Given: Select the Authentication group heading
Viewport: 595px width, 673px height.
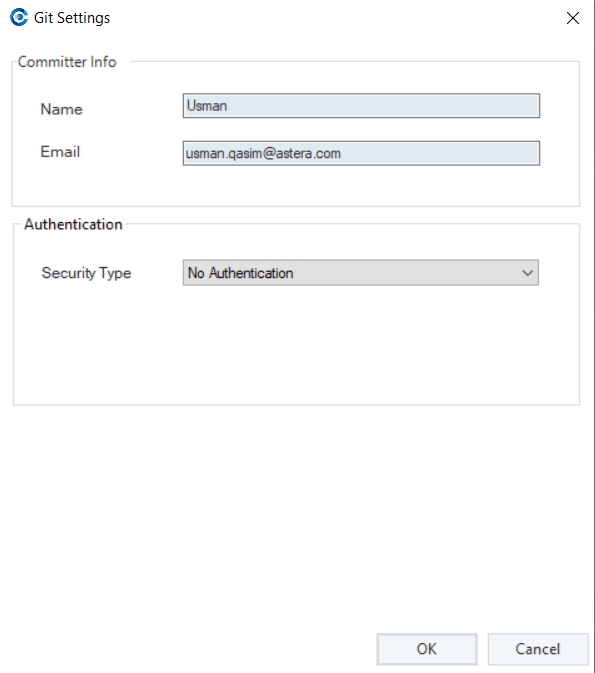Looking at the screenshot, I should point(73,224).
